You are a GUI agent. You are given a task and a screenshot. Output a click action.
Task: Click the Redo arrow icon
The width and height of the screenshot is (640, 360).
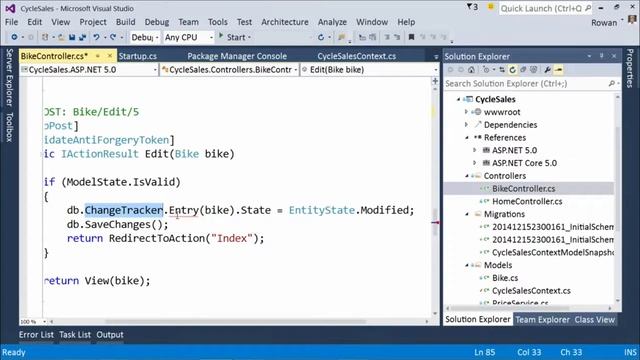click(113, 37)
